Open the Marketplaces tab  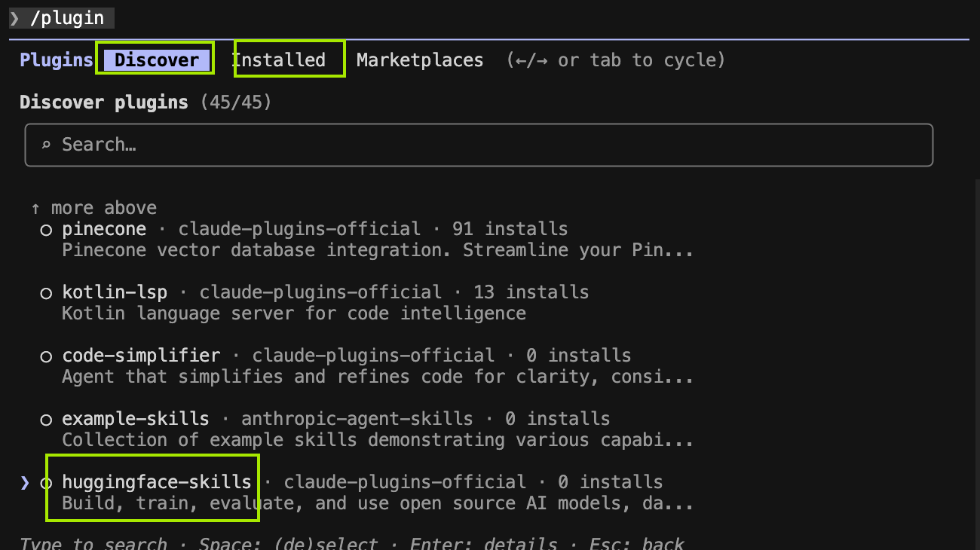[x=420, y=60]
